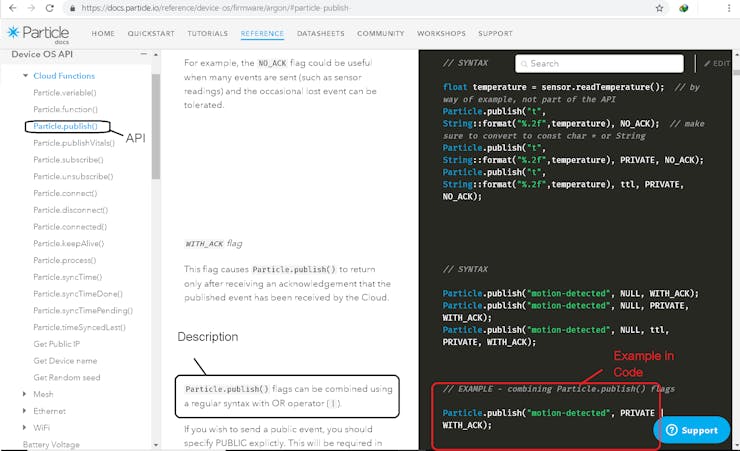This screenshot has height=451, width=740.
Task: Click the sidebar scrollbar thumb
Action: coord(156,126)
